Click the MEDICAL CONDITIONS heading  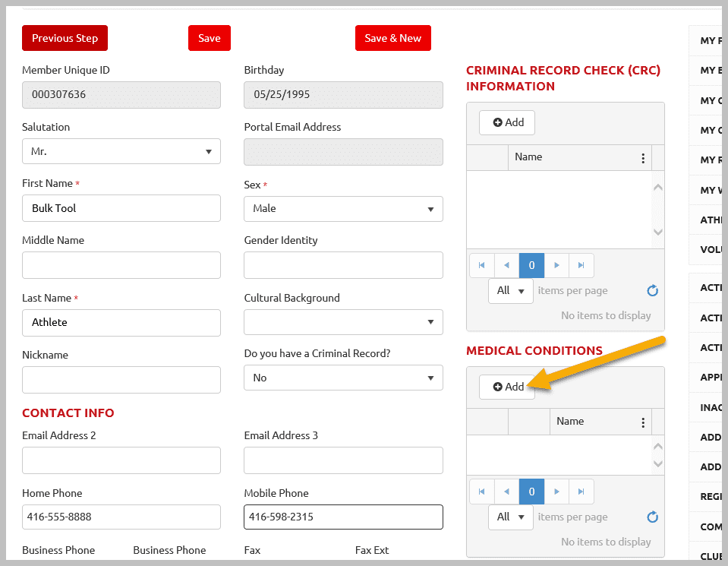click(x=534, y=351)
